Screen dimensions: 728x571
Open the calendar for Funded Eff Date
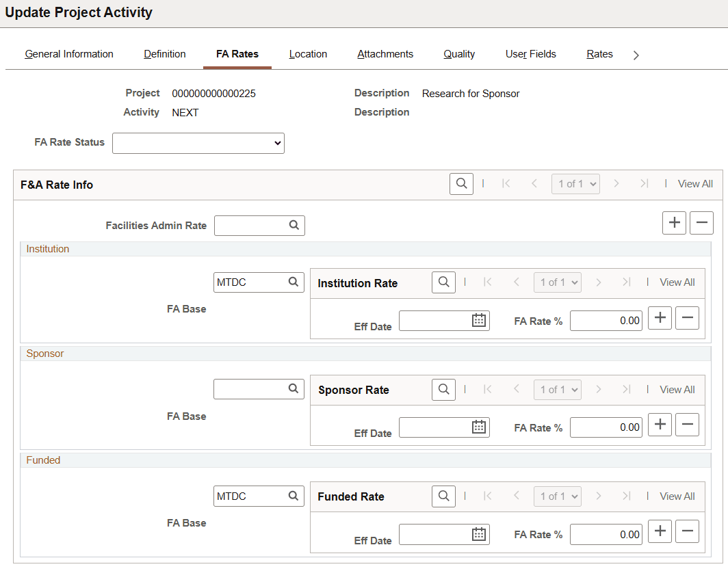pos(477,533)
